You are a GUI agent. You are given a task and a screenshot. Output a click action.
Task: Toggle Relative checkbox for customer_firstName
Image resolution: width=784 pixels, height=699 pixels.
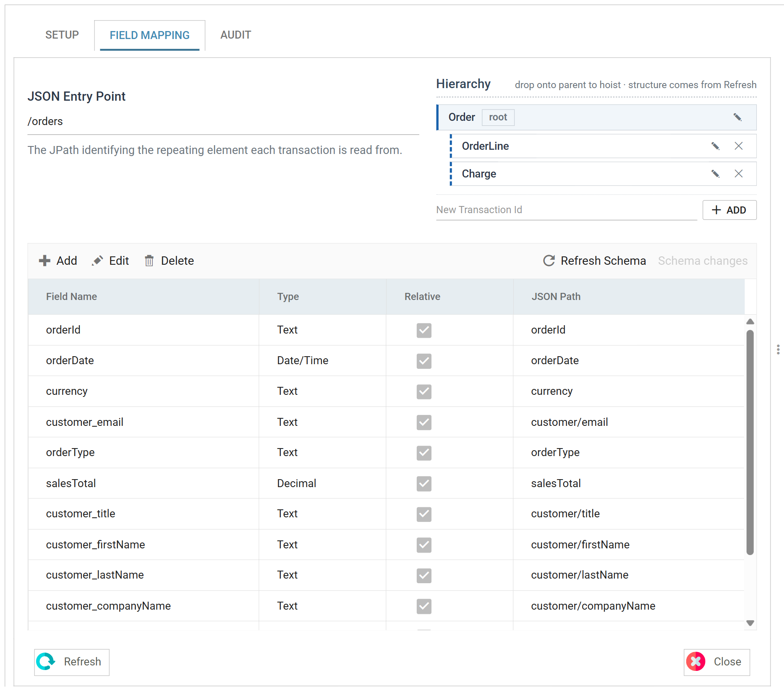(x=424, y=545)
